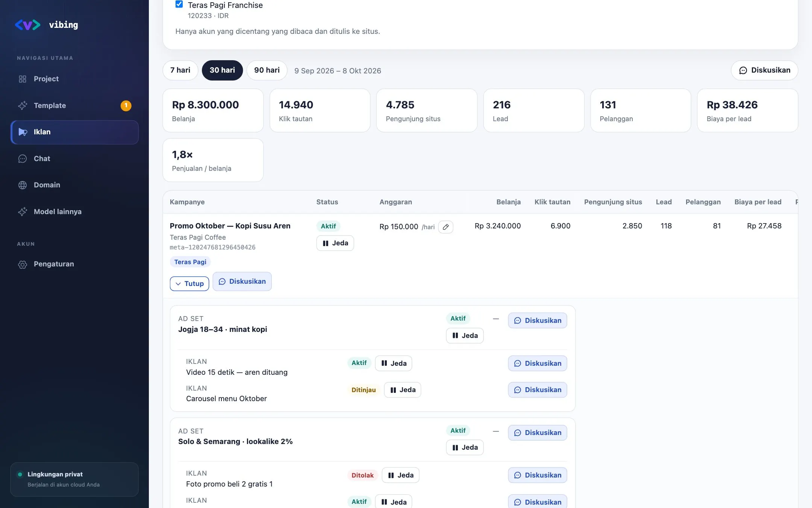Screen dimensions: 812x508
Task: Discuss the Video 15 detik ad
Action: pos(538,364)
